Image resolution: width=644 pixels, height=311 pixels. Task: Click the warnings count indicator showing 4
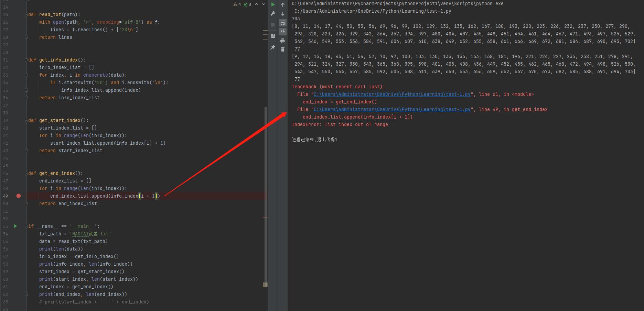pyautogui.click(x=237, y=4)
